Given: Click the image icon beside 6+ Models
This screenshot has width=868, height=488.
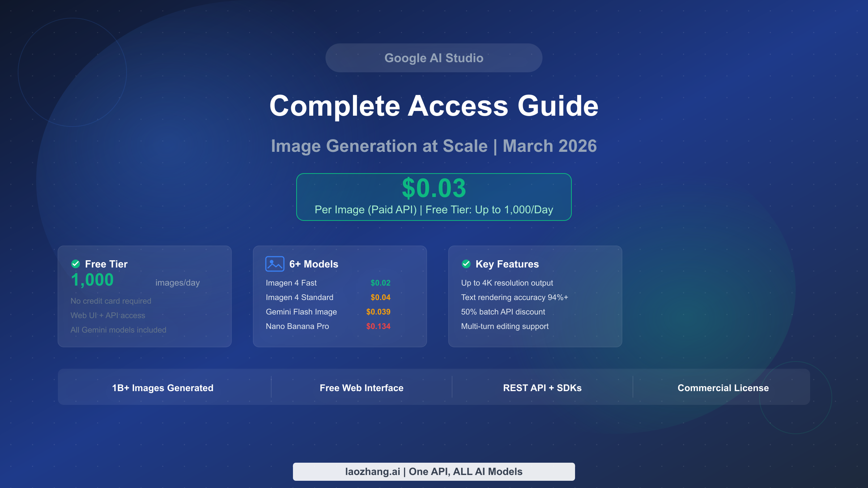Looking at the screenshot, I should (275, 264).
